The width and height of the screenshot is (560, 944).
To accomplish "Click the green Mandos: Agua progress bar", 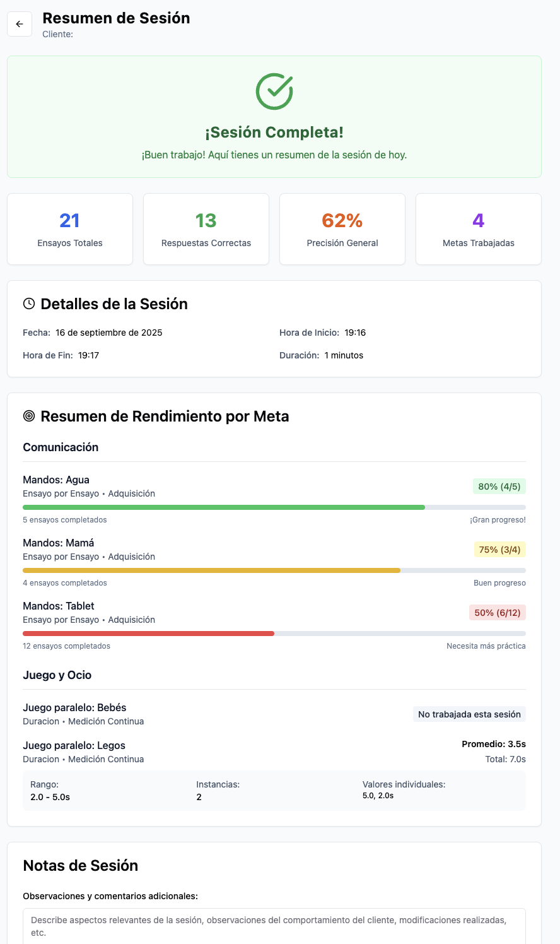I will click(x=224, y=507).
